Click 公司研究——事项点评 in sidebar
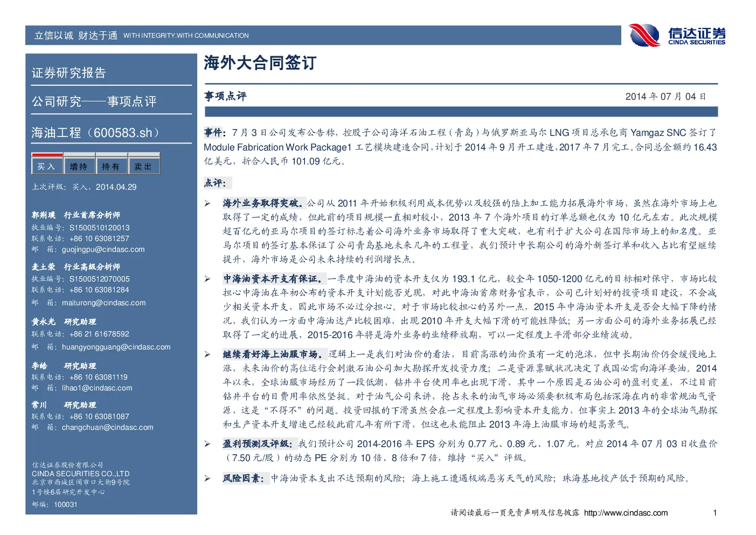 94,101
